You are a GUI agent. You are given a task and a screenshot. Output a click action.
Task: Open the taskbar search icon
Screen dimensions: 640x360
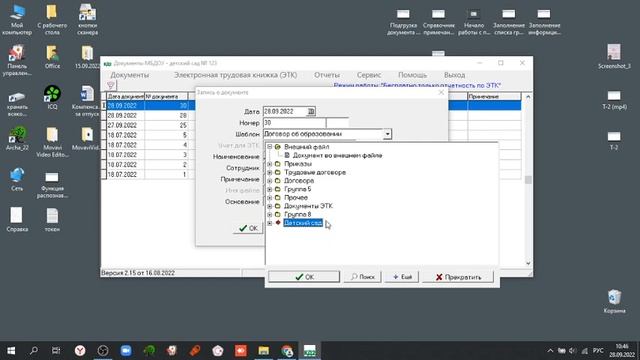point(34,351)
